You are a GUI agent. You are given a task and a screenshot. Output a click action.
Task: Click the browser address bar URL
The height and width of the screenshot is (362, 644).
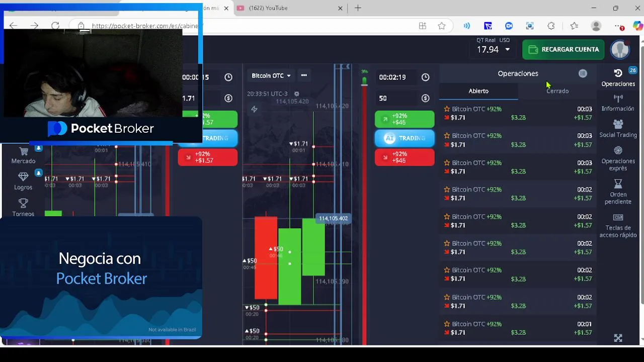[x=147, y=26]
